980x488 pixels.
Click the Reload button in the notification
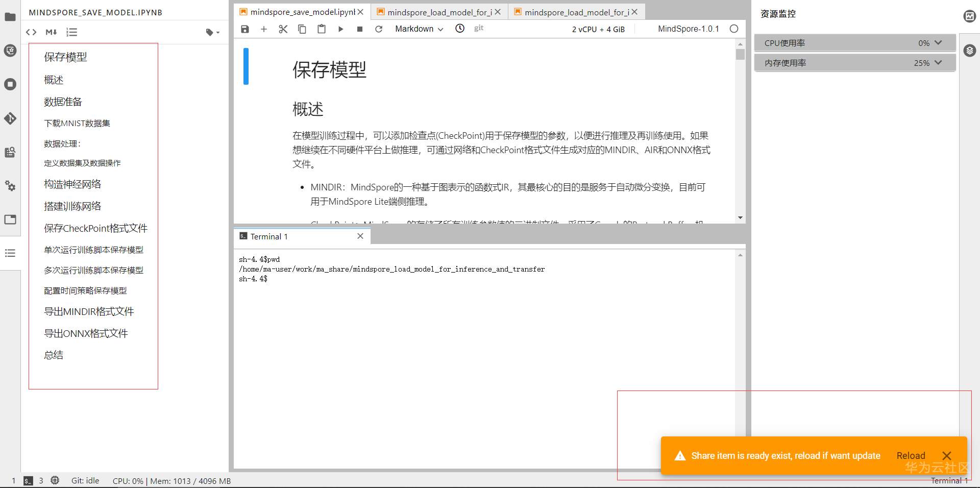(911, 456)
